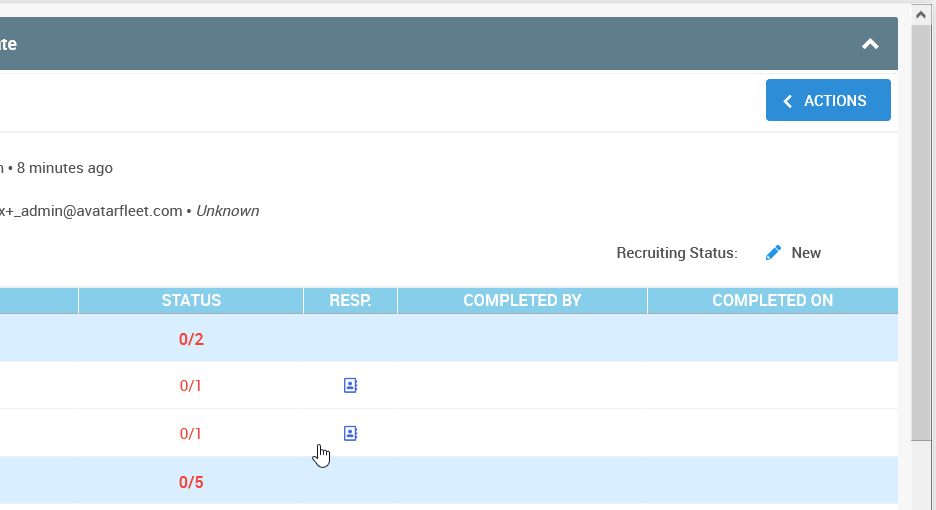
Task: Click the pencil icon beside Recruiting Status
Action: point(773,253)
